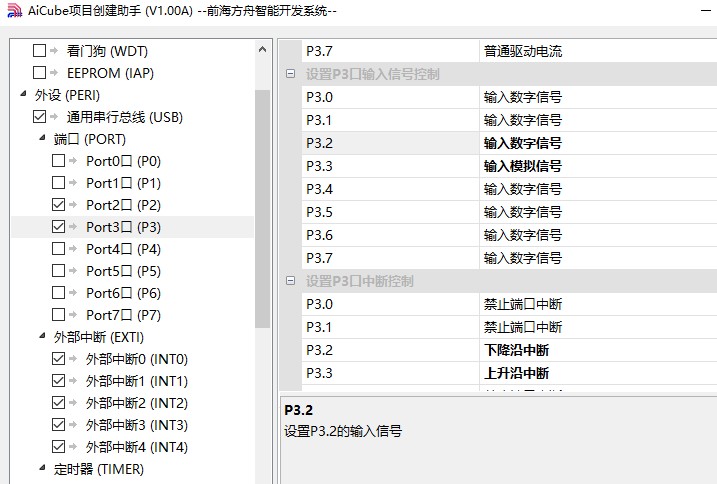717x484 pixels.
Task: Disable 外部中断3 (INT3) checkbox
Action: point(59,425)
